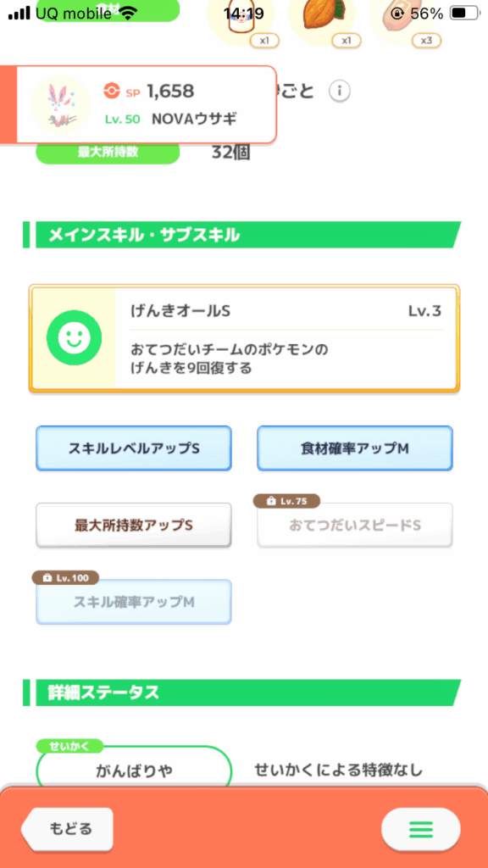Tap locked スキル確率アップM sub skill
The height and width of the screenshot is (868, 488).
[134, 602]
